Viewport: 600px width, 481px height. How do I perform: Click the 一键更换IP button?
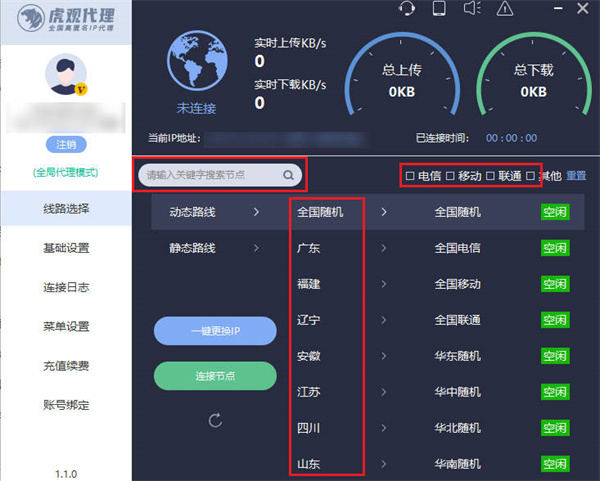pos(215,331)
